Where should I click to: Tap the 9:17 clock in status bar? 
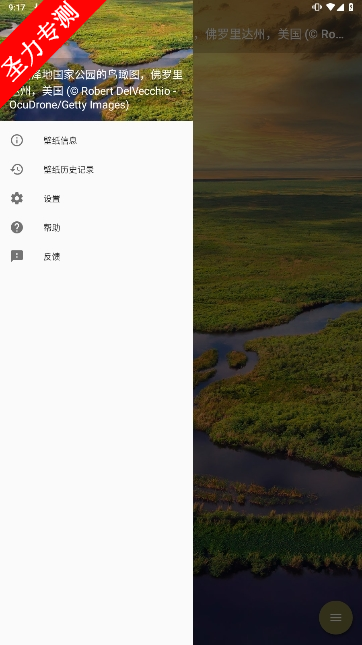point(17,7)
